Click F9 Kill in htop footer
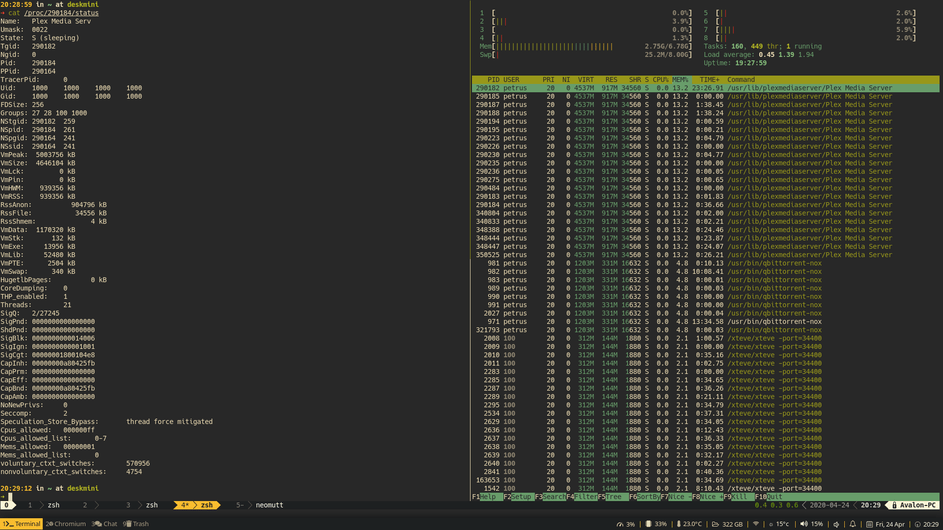This screenshot has width=943, height=530. pyautogui.click(x=739, y=497)
